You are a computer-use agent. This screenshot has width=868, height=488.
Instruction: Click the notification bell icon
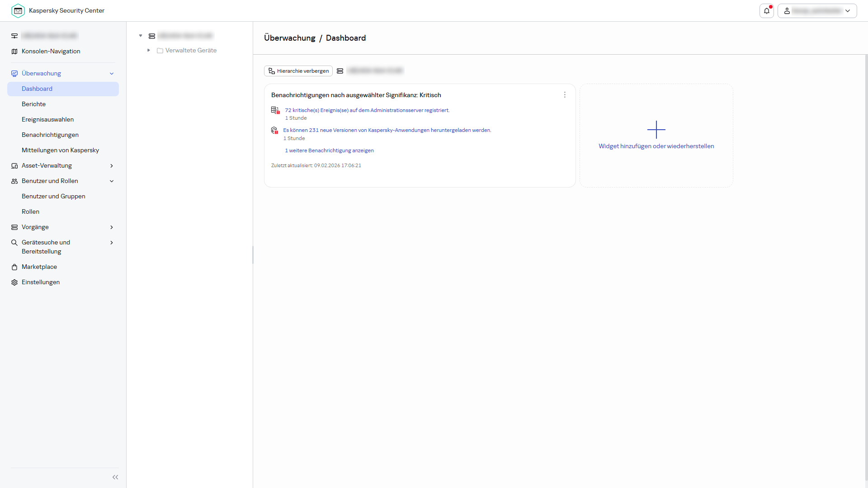tap(767, 11)
